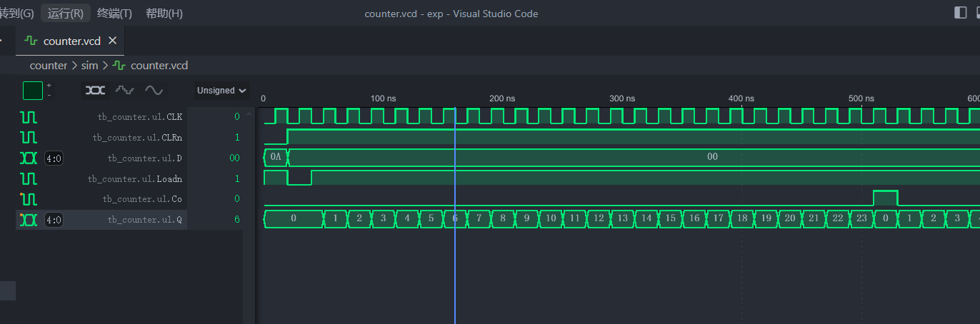Viewport: 980px width, 324px height.
Task: Toggle the primary sidebar layout button
Action: [960, 12]
